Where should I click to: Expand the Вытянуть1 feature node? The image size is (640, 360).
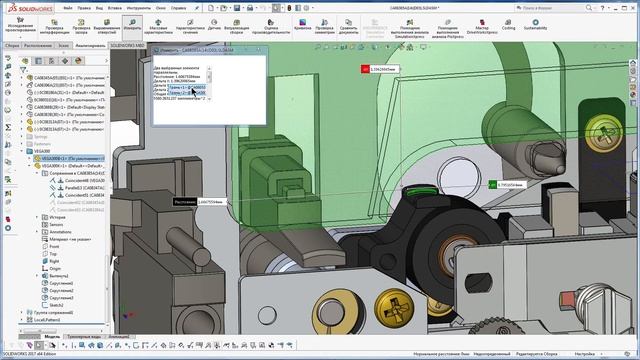(x=36, y=276)
